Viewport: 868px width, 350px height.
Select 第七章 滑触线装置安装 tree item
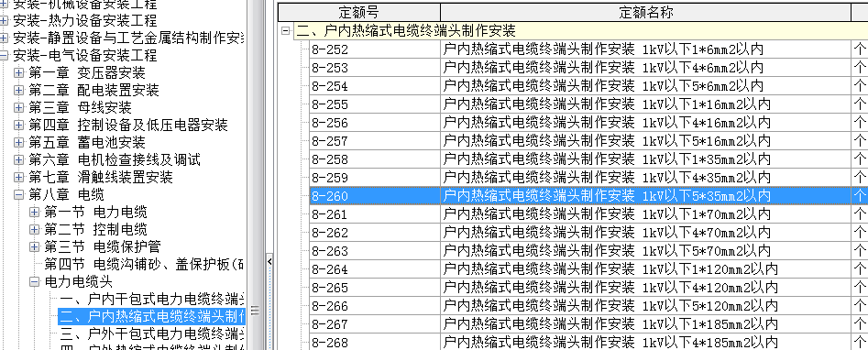click(x=101, y=177)
